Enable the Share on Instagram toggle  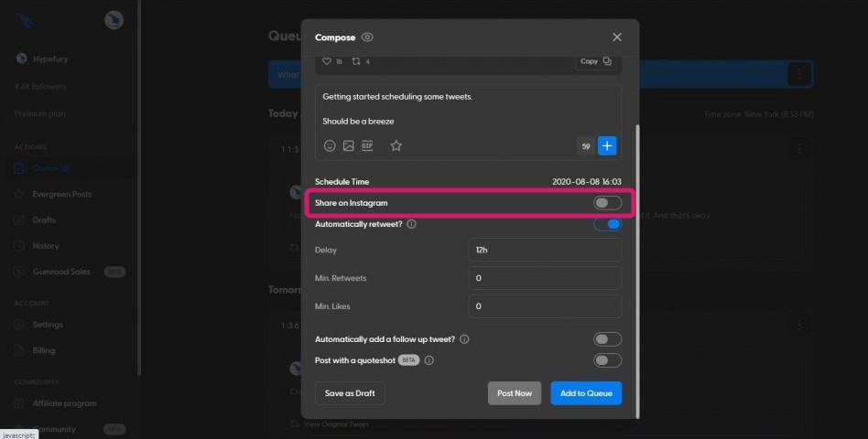tap(607, 203)
